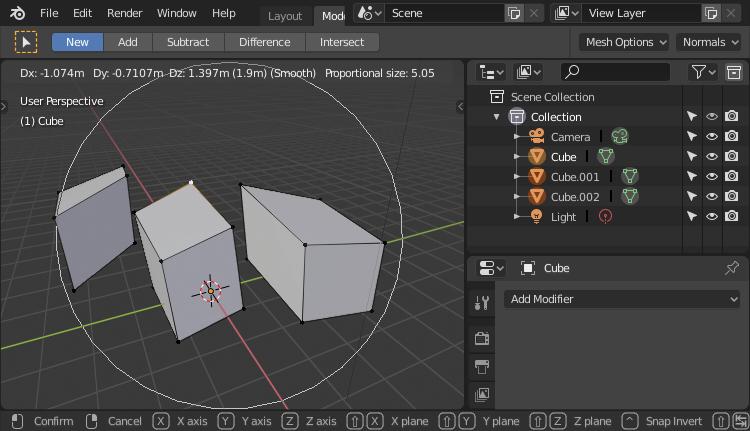Open the Render menu

124,13
